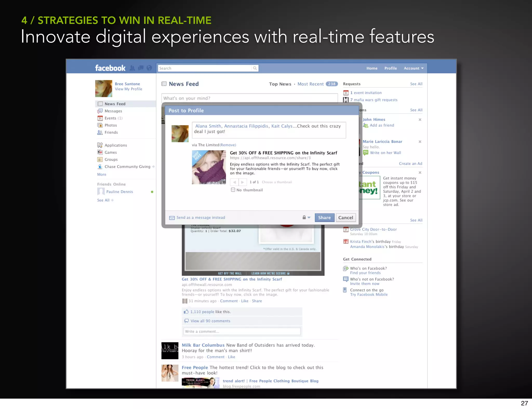Click Krista Finch birthday gift icon
The height and width of the screenshot is (409, 532).
click(346, 242)
